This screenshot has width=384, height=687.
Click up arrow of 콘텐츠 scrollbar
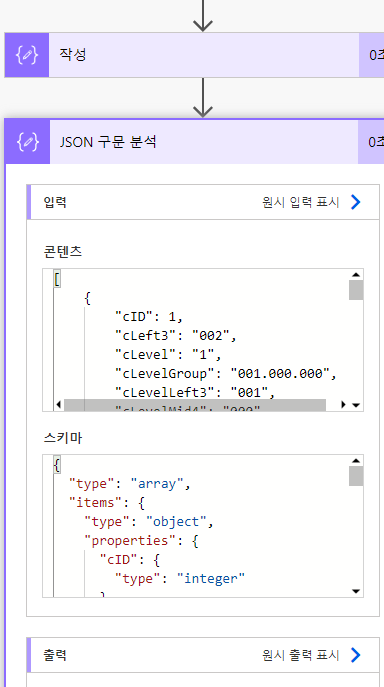(x=356, y=275)
